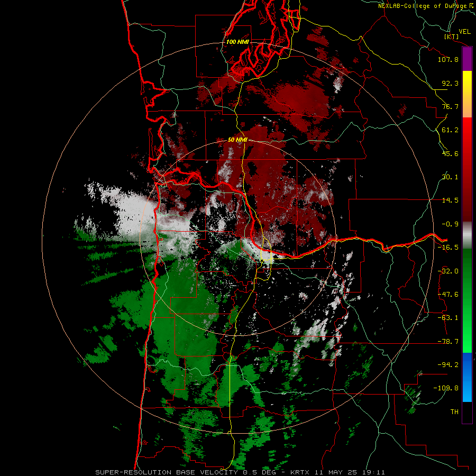Click the -16.5 legend value
Image resolution: width=476 pixels, height=476 pixels.
point(448,248)
